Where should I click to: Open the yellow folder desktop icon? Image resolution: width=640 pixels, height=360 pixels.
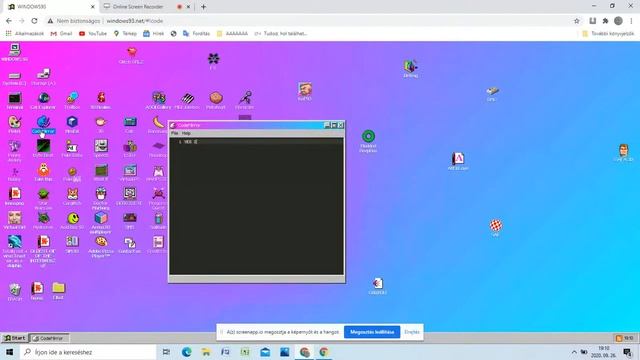[58, 291]
